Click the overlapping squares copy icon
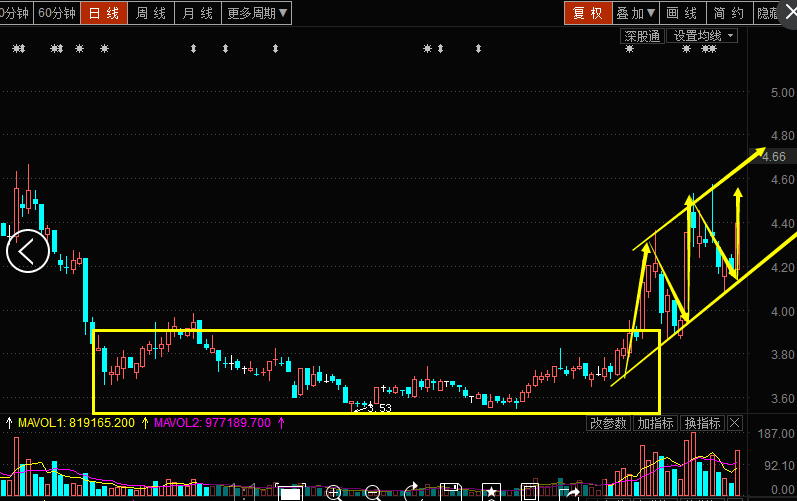This screenshot has height=501, width=797. (x=530, y=491)
